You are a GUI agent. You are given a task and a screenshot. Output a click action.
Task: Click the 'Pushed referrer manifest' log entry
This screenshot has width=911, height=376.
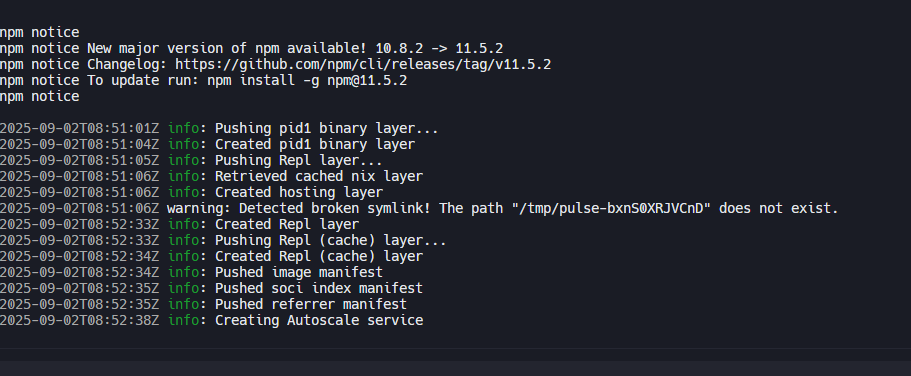point(203,304)
